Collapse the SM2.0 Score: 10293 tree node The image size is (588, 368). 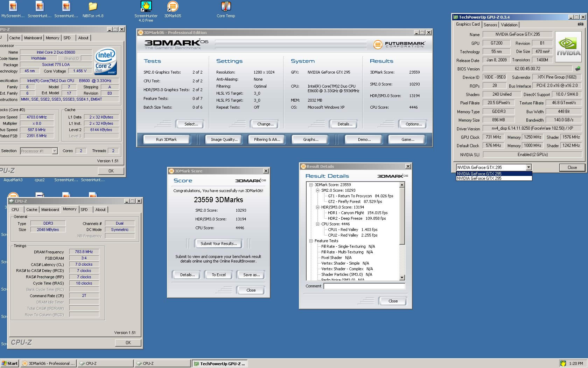[317, 190]
